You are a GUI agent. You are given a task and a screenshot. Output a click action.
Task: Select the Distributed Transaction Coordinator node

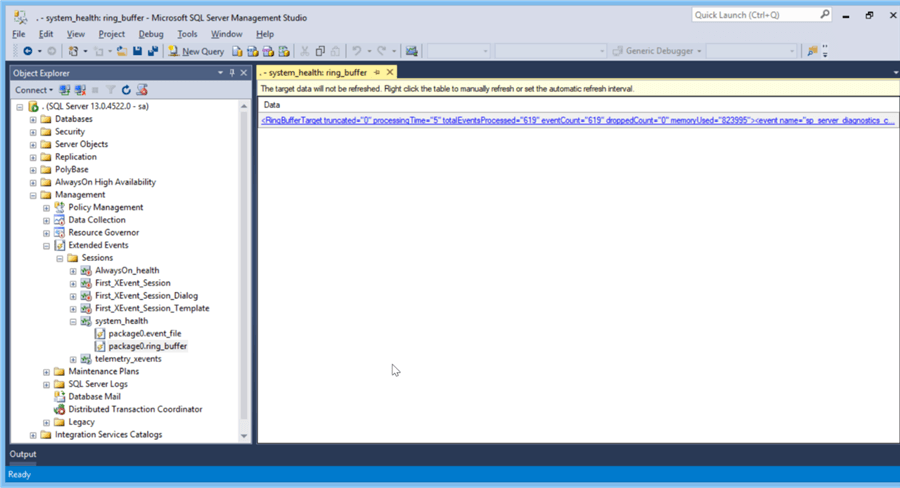[x=135, y=409]
